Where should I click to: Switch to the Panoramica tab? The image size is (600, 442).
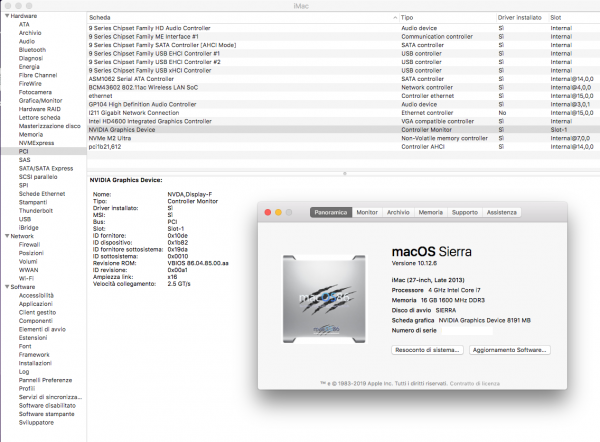click(x=331, y=212)
